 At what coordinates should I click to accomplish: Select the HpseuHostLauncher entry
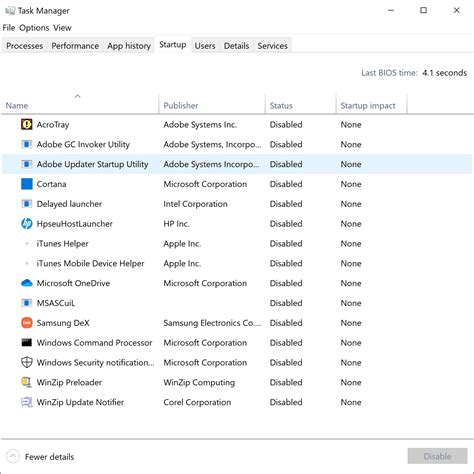(74, 224)
